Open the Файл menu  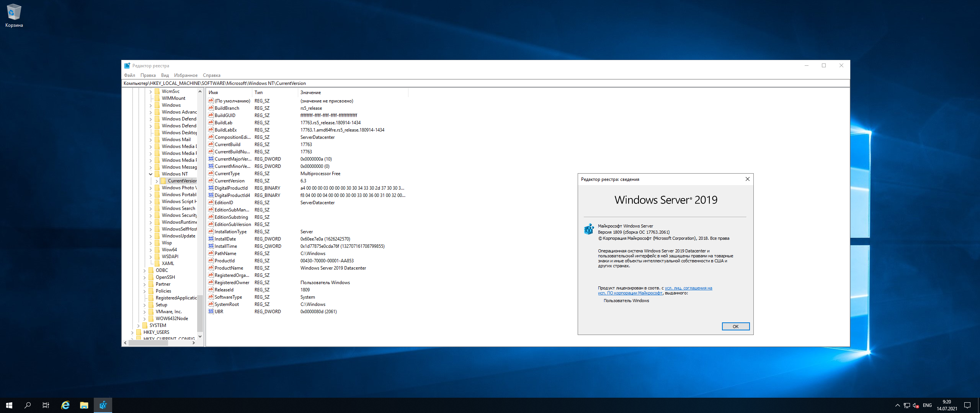(x=129, y=75)
